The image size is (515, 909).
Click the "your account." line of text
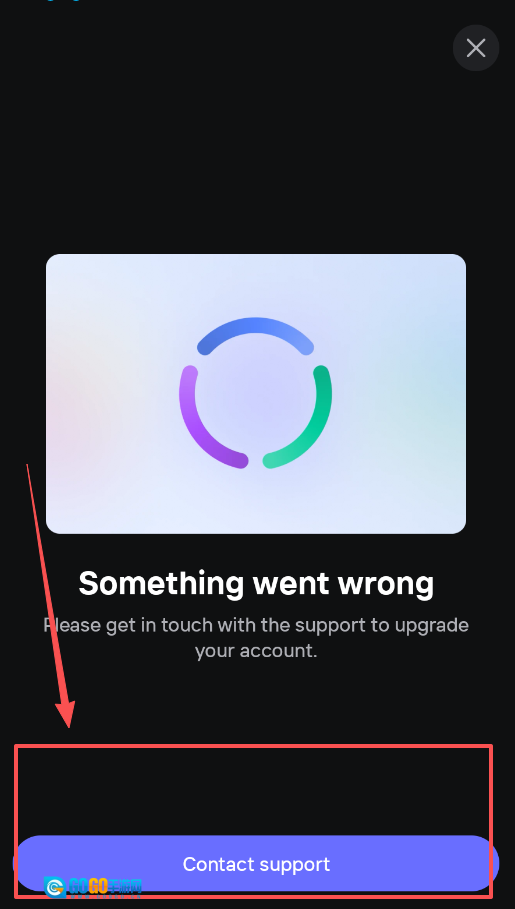click(256, 650)
